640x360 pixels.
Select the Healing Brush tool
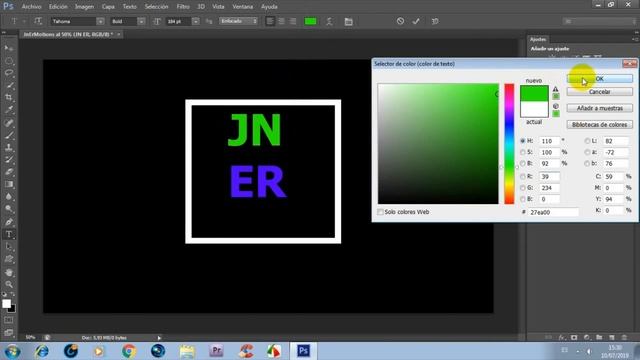pyautogui.click(x=9, y=123)
